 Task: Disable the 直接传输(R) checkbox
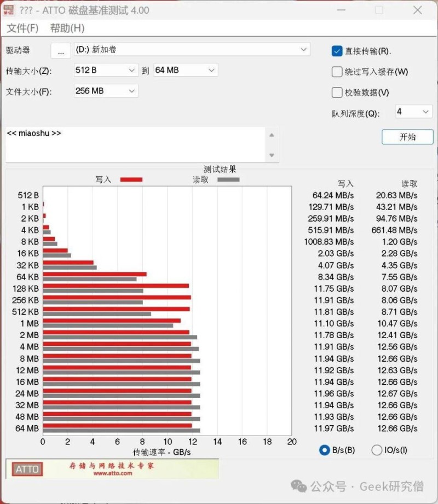(337, 50)
